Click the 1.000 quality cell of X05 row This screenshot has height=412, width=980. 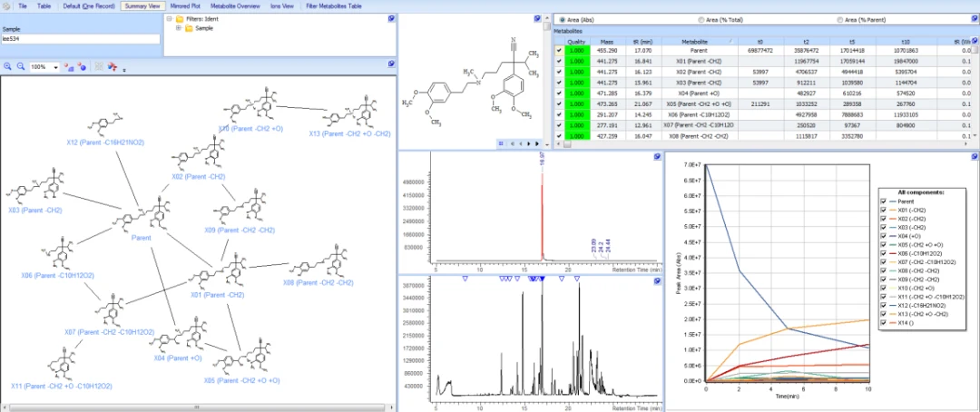pos(577,103)
